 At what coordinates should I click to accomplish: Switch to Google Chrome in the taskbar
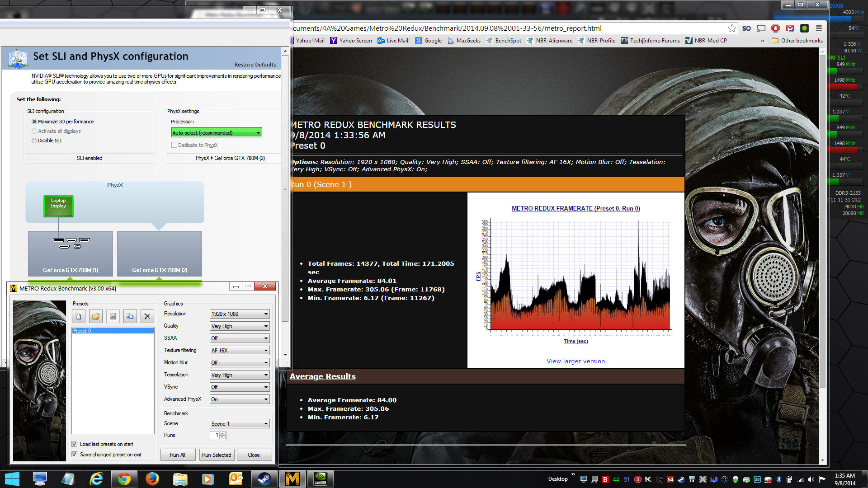click(x=124, y=479)
